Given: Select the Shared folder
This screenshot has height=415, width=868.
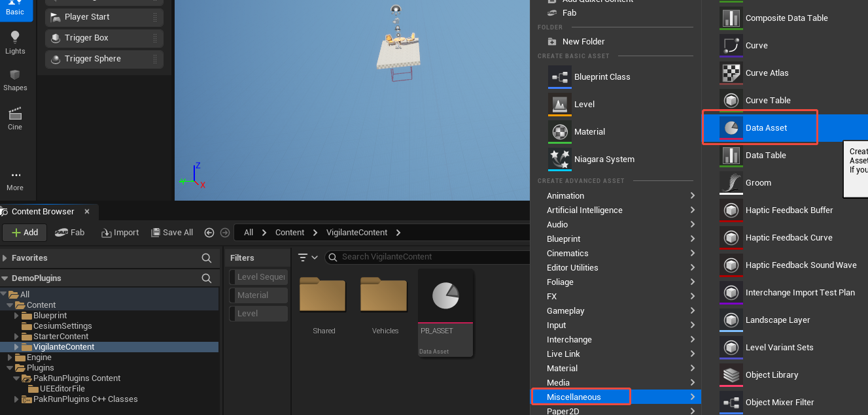Looking at the screenshot, I should click(324, 306).
